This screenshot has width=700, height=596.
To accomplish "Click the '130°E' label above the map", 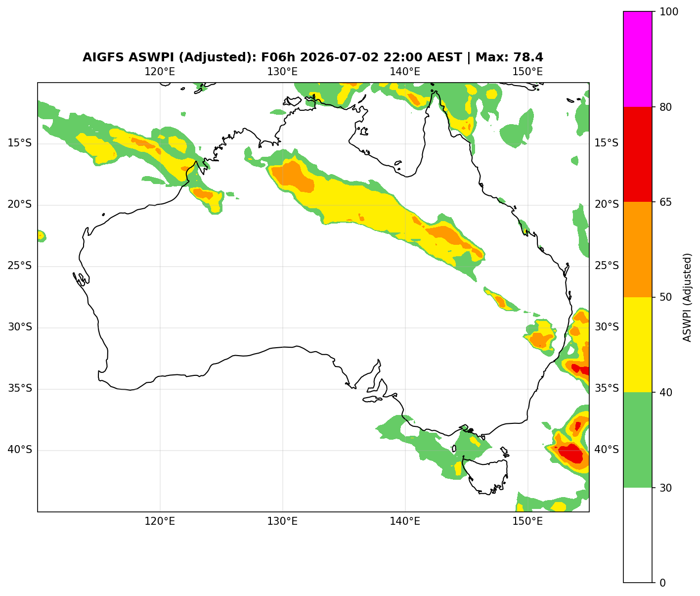I will [282, 72].
